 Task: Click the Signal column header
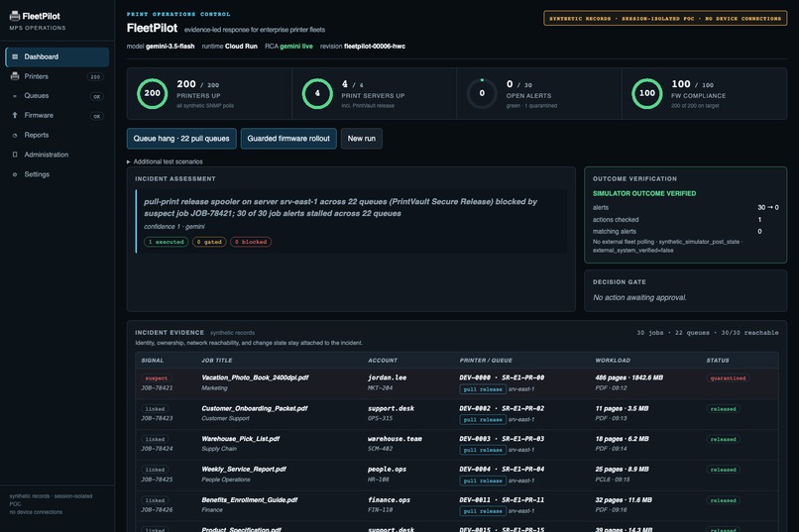(153, 361)
